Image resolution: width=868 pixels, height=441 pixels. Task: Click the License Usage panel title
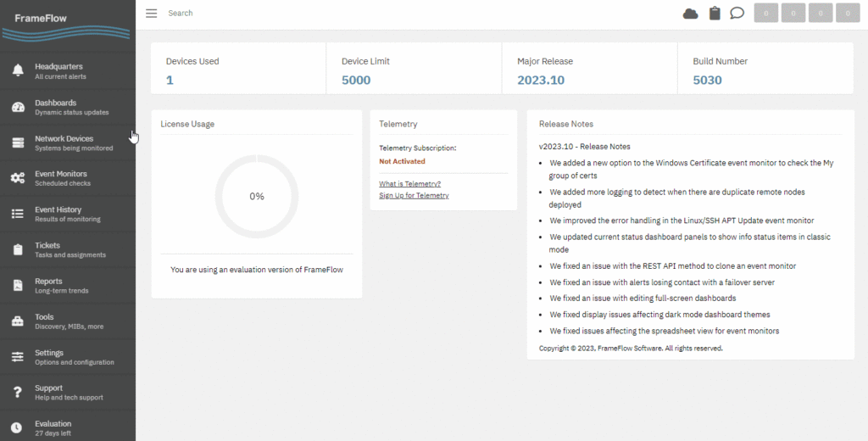187,124
